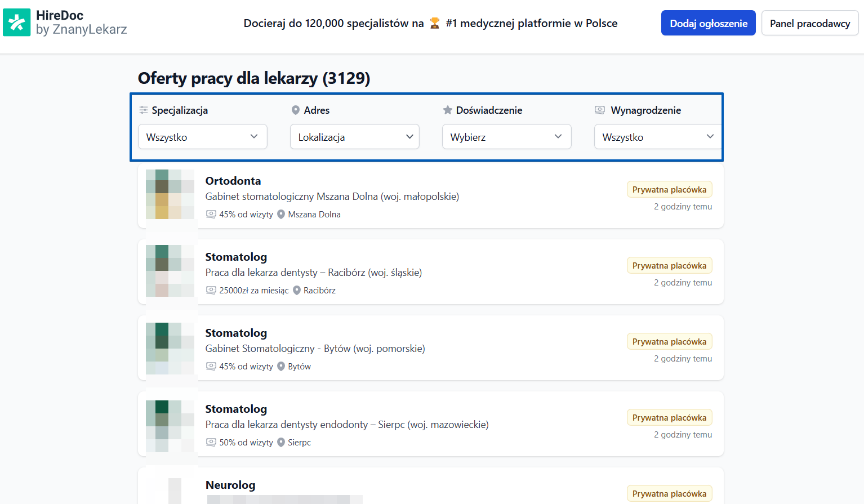Click the location pin beside Bytów
The width and height of the screenshot is (864, 504).
click(x=280, y=366)
